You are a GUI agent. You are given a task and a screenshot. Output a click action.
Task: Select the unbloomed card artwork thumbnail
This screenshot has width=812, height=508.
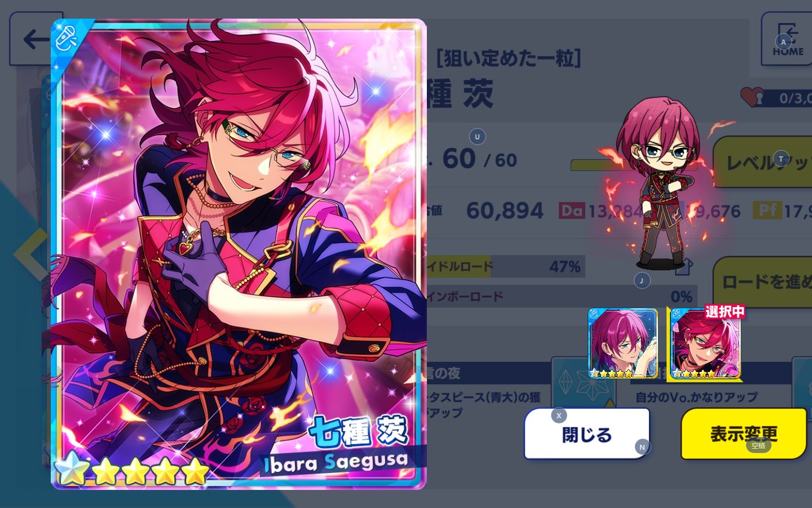[623, 343]
